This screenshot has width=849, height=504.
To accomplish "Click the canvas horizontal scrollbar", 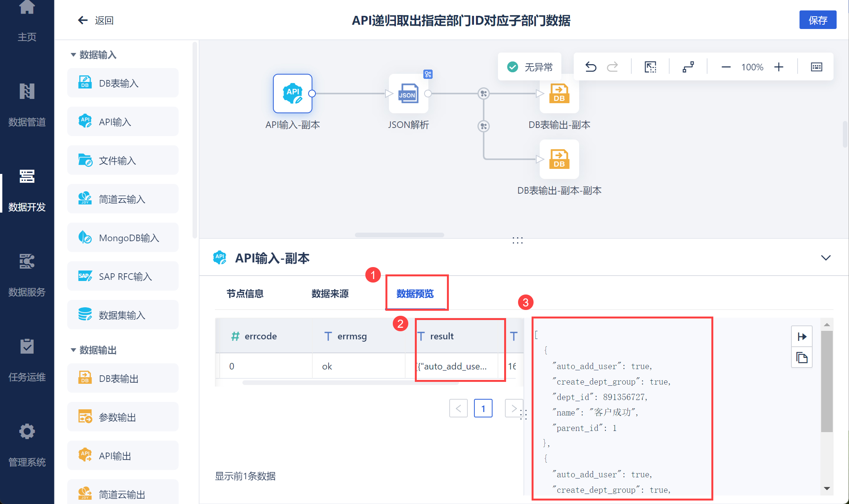I will pos(399,235).
